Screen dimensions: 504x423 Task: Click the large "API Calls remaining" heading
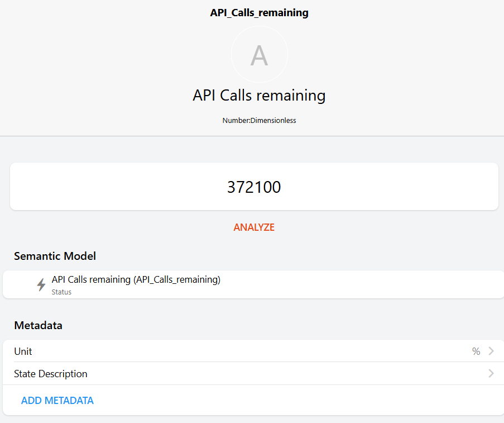tap(259, 95)
